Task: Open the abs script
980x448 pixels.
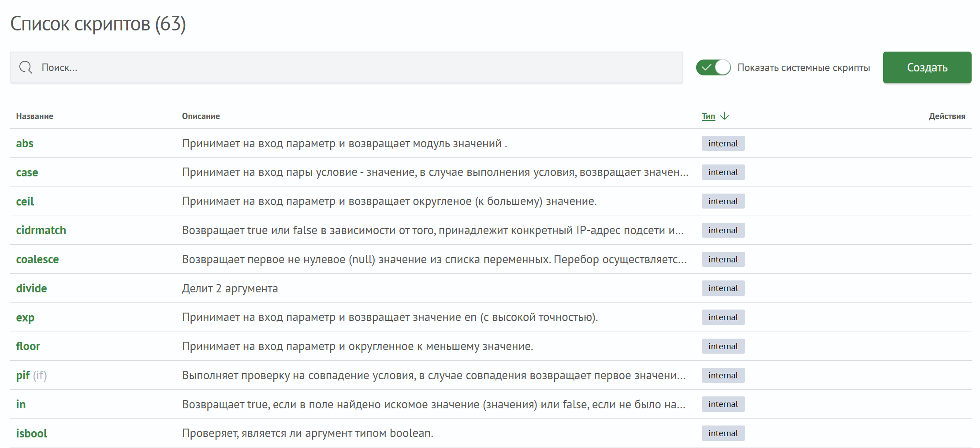Action: 25,143
